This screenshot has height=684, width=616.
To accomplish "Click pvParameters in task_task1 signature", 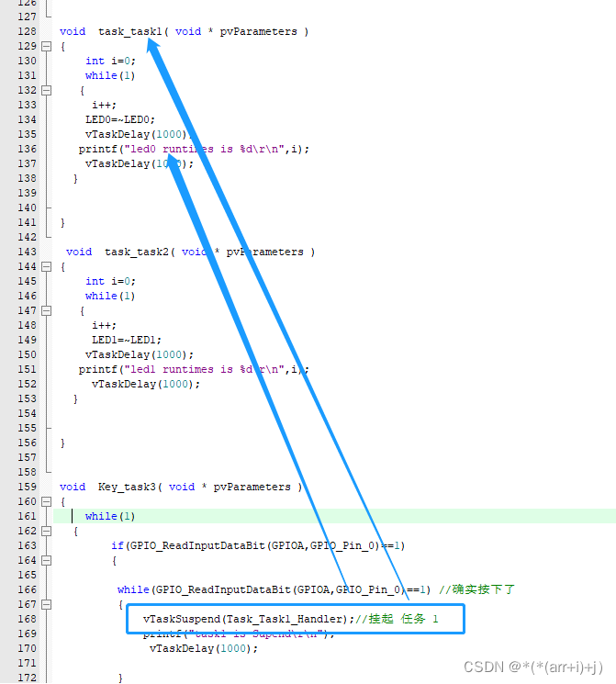I will [258, 32].
